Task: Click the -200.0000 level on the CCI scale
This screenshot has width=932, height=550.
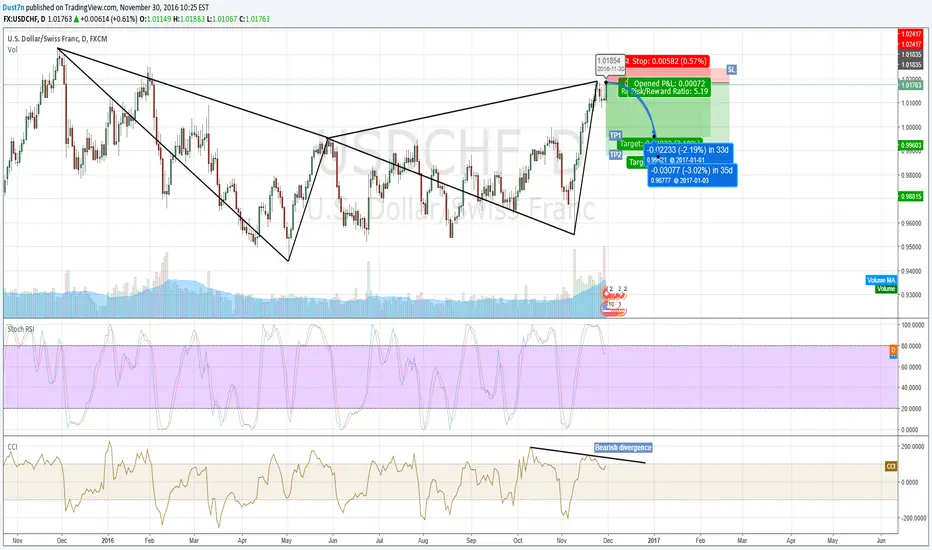Action: 912,518
